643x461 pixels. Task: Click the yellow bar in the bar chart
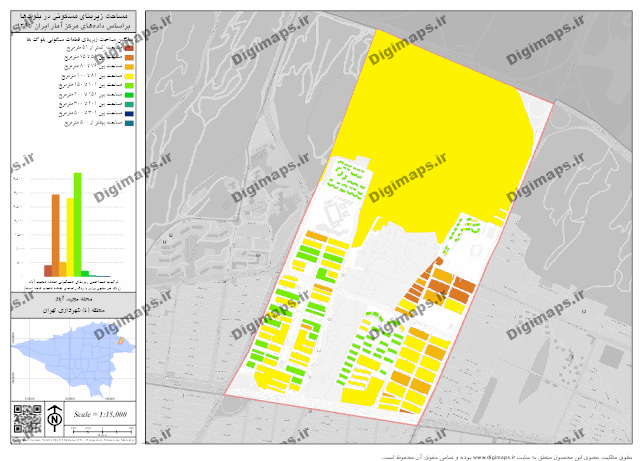click(x=70, y=237)
